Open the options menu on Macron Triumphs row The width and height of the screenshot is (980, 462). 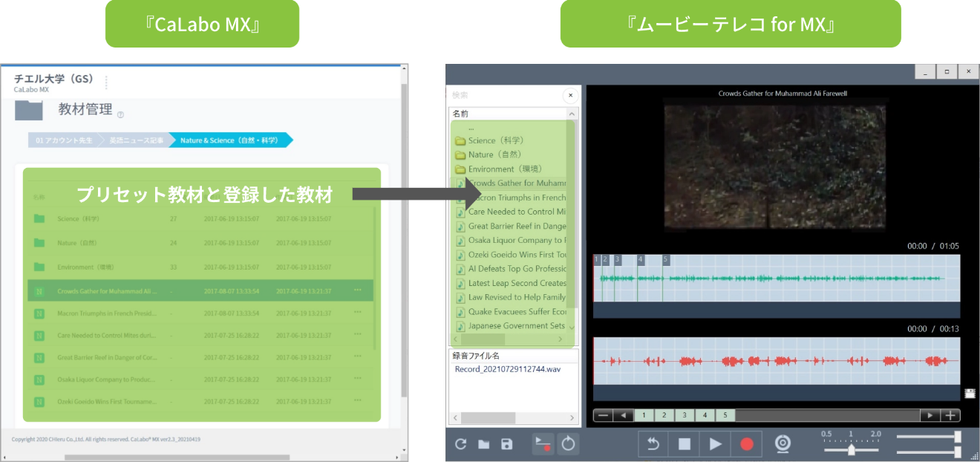(358, 313)
